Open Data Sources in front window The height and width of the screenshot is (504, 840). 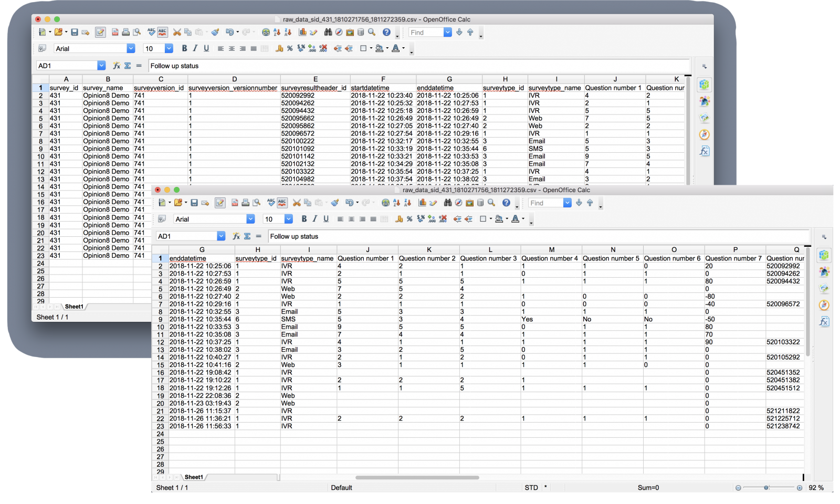(x=480, y=203)
